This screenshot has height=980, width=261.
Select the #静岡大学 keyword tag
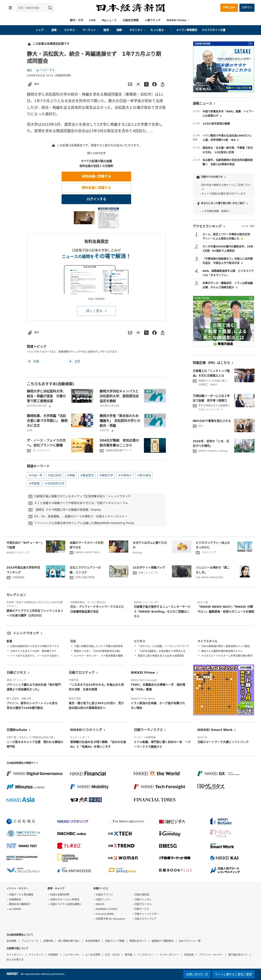pyautogui.click(x=107, y=475)
